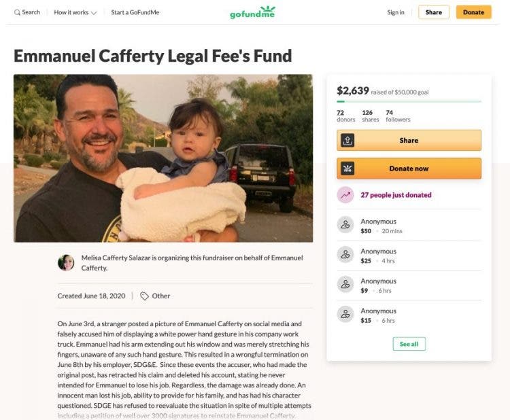Click the $25 anonymous donor avatar icon
The image size is (510, 420).
pos(345,256)
